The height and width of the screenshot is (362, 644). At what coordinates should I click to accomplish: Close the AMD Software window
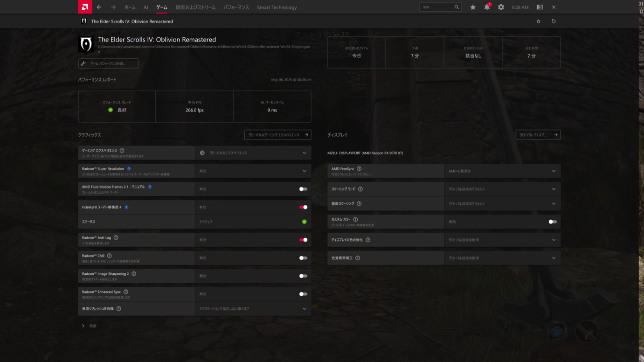pos(554,7)
